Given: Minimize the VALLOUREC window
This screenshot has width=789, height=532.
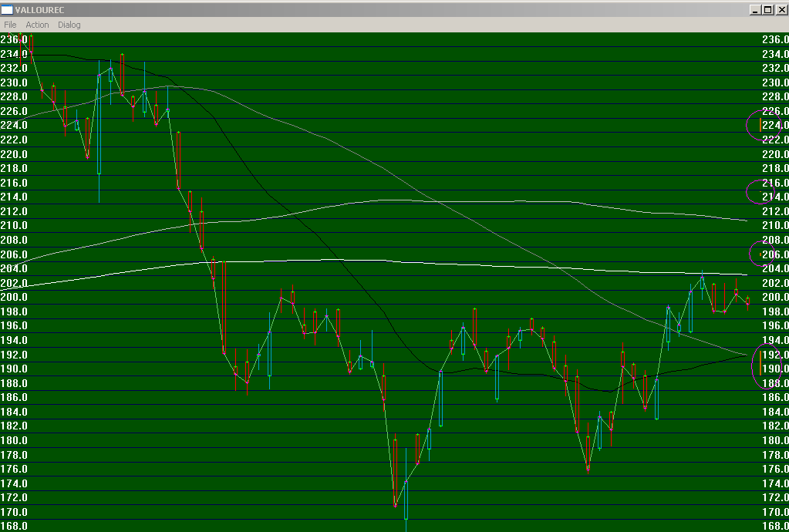Looking at the screenshot, I should click(755, 9).
